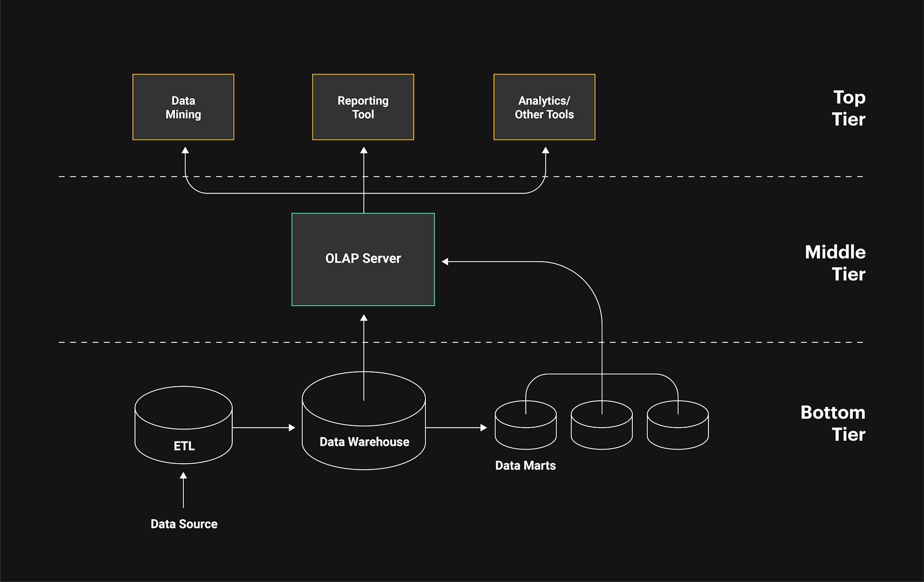Click the Data Marts caption text
Screen dimensions: 924x582
pyautogui.click(x=526, y=465)
